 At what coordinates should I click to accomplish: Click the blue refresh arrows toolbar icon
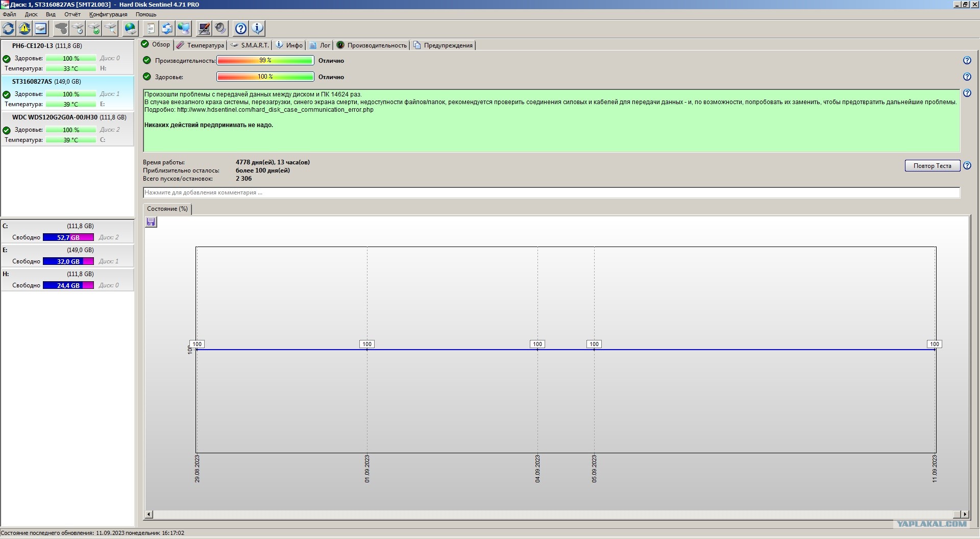pyautogui.click(x=9, y=29)
